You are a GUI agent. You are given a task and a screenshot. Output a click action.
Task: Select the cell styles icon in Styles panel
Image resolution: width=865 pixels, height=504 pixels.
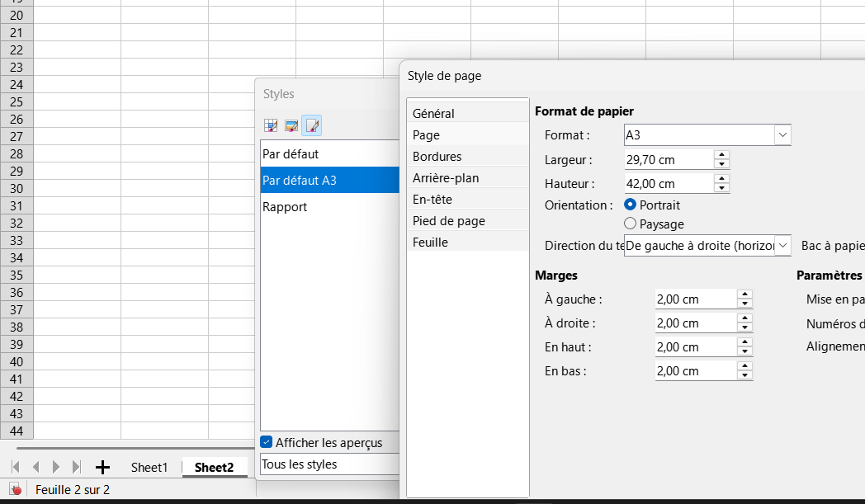tap(270, 125)
